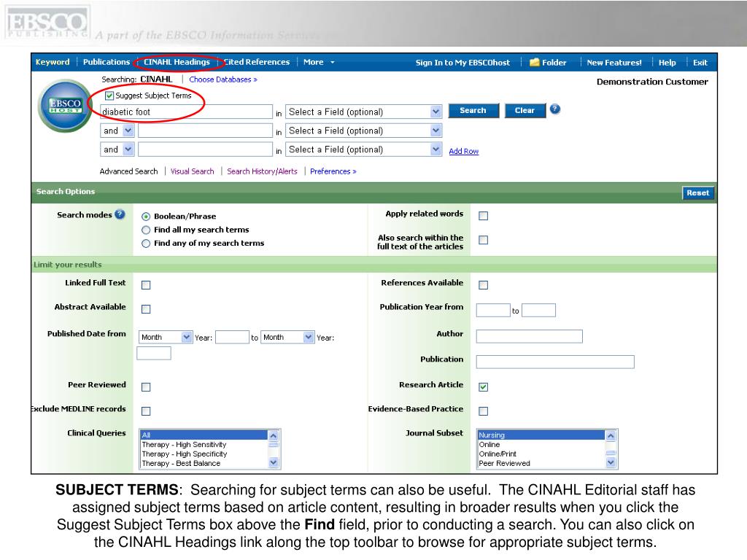Open Visual Search link
The image size is (747, 560).
click(192, 171)
